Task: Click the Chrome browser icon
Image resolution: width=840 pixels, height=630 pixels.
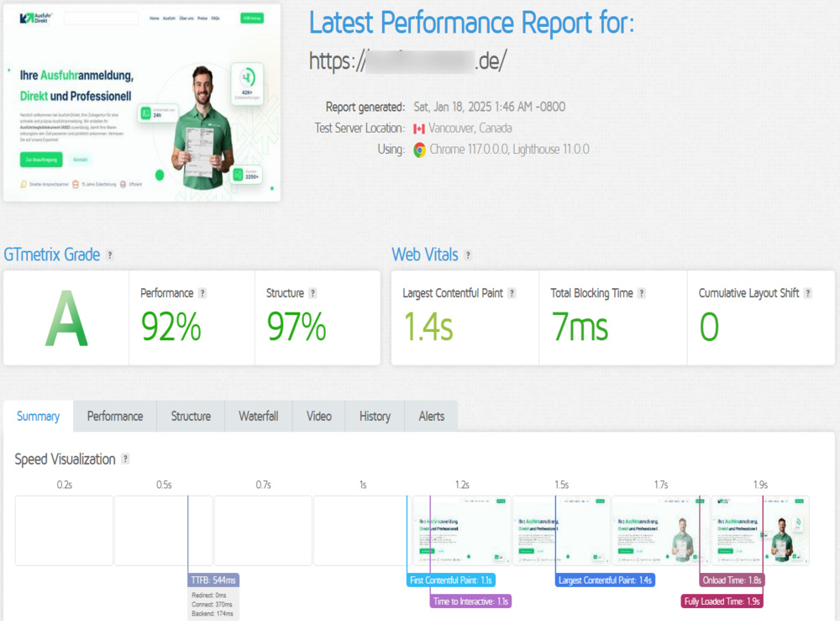Action: 419,150
